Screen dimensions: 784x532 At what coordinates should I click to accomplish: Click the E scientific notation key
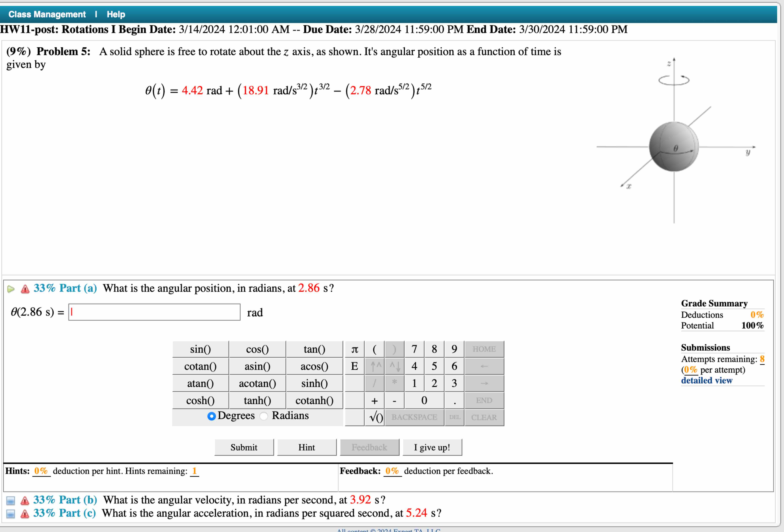pos(355,366)
